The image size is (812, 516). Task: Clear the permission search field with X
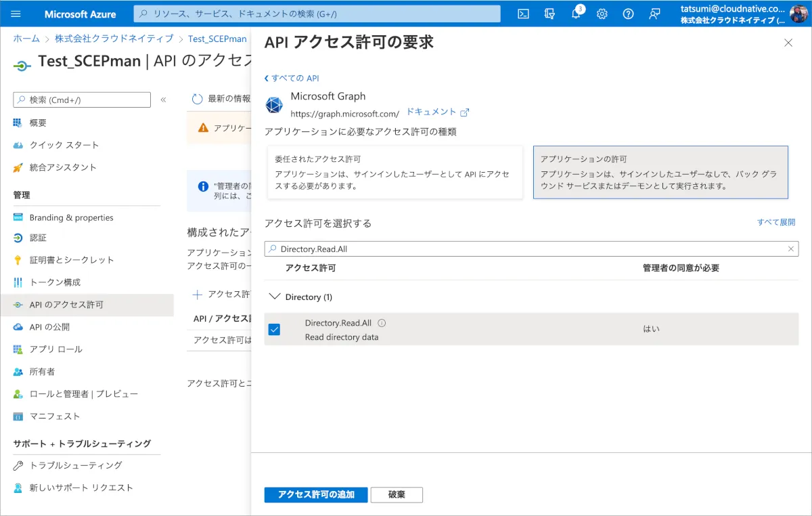tap(790, 249)
